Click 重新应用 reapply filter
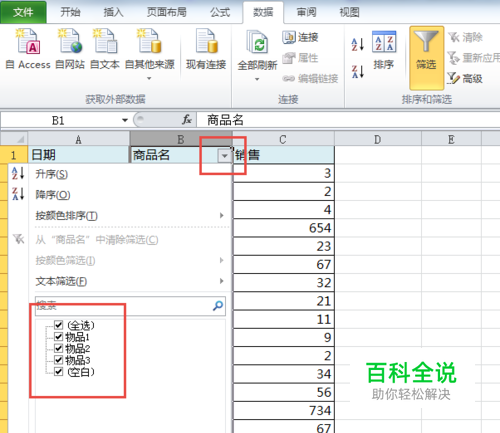The width and height of the screenshot is (500, 433). (x=473, y=58)
